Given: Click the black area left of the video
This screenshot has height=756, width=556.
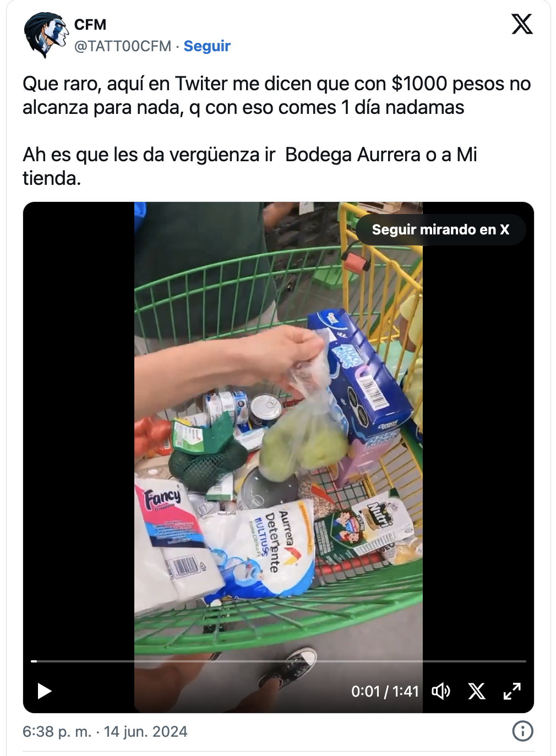Looking at the screenshot, I should (79, 429).
